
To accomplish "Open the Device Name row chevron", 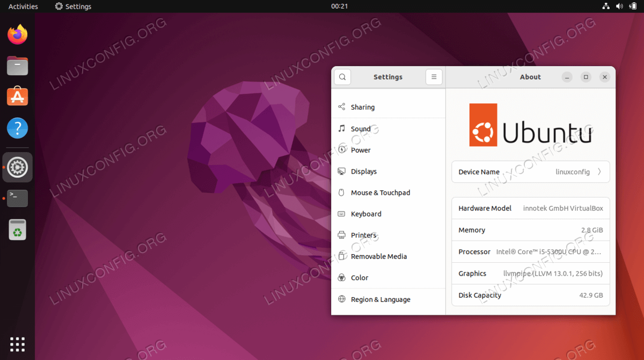I will coord(599,172).
